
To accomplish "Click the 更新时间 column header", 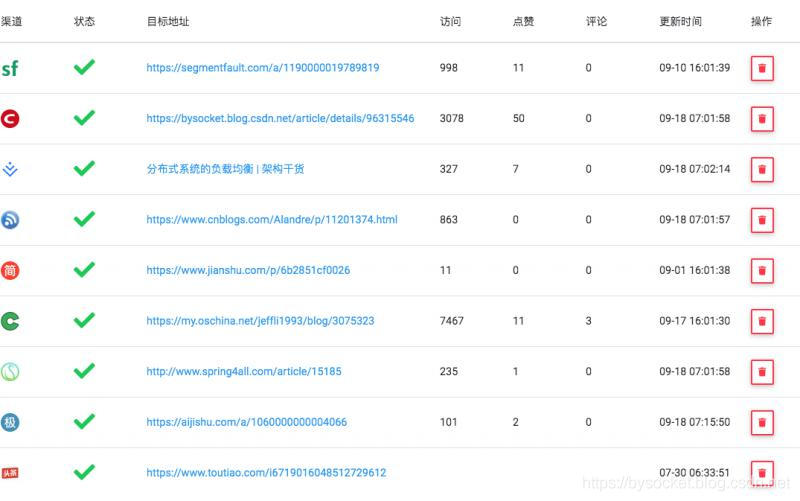I will (x=681, y=21).
